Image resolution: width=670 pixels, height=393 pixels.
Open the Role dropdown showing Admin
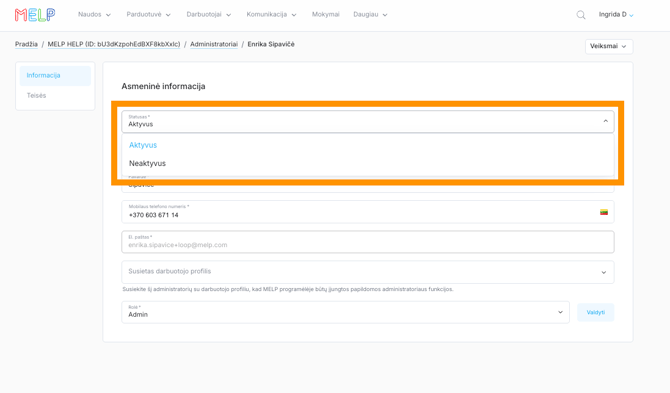345,312
